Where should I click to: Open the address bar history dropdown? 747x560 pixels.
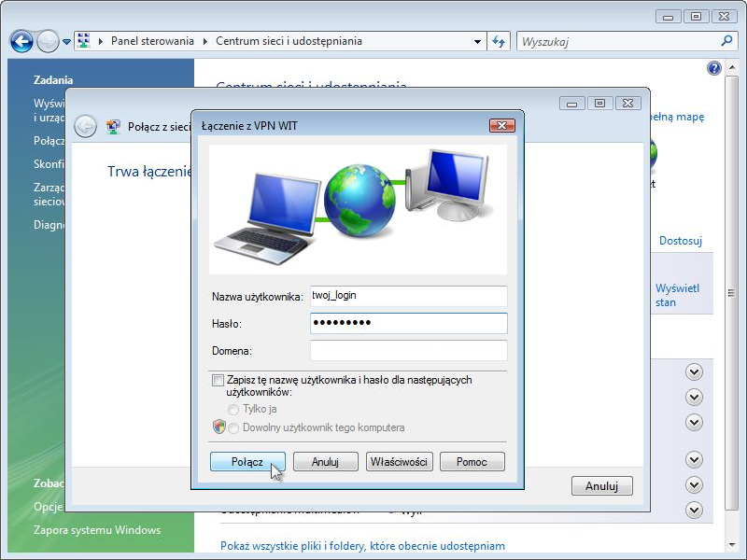[477, 42]
